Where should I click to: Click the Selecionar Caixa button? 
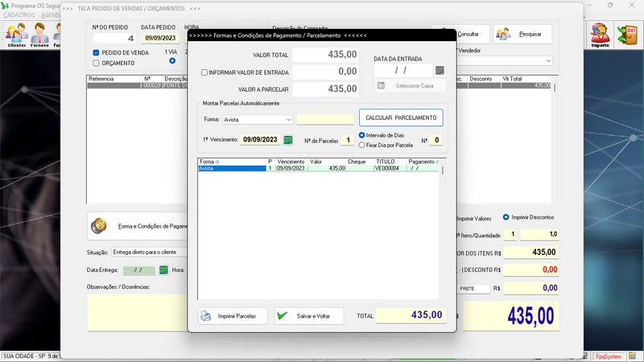pyautogui.click(x=410, y=86)
